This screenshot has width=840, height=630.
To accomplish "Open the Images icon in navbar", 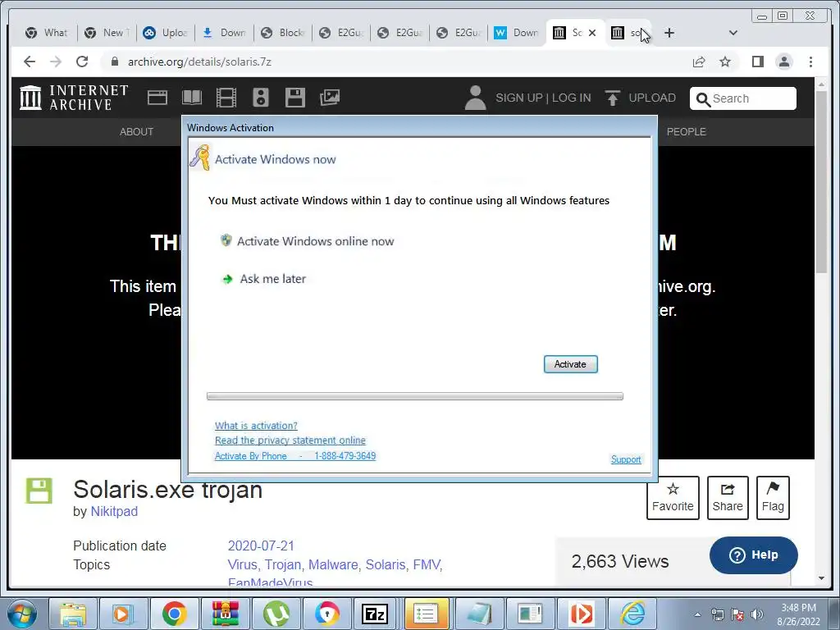I will [330, 98].
